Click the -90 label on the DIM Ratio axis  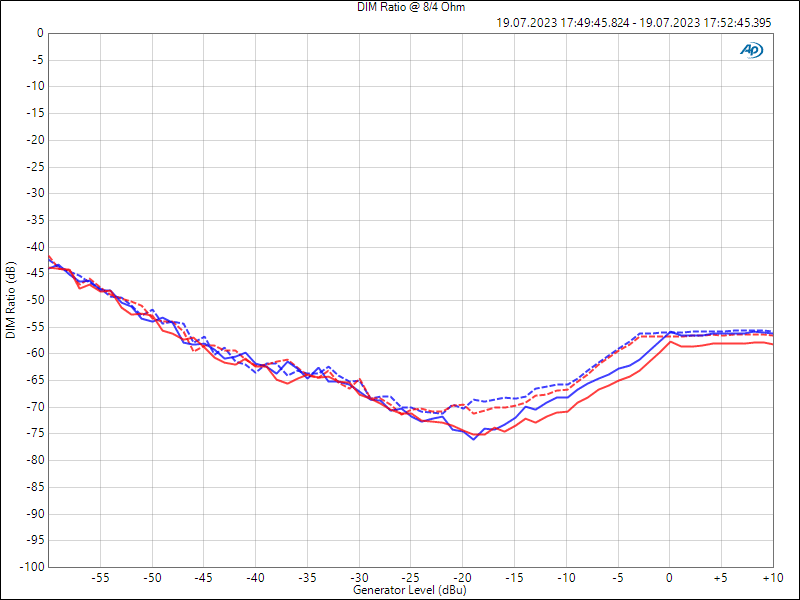35,514
